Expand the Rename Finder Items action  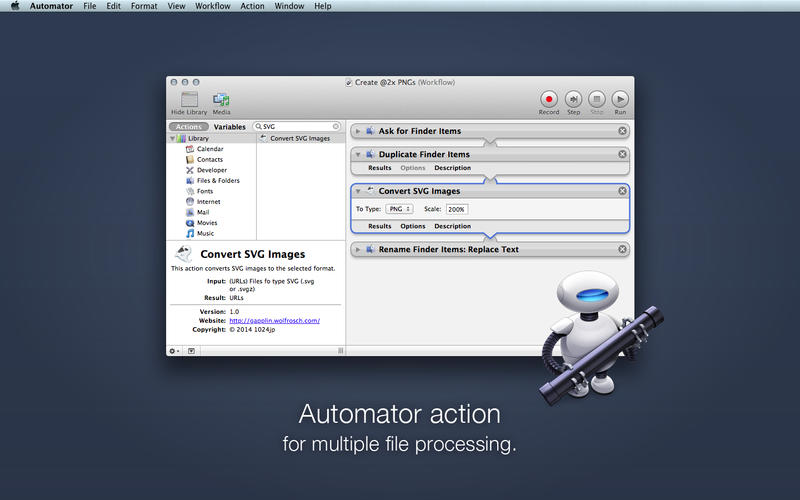[358, 249]
